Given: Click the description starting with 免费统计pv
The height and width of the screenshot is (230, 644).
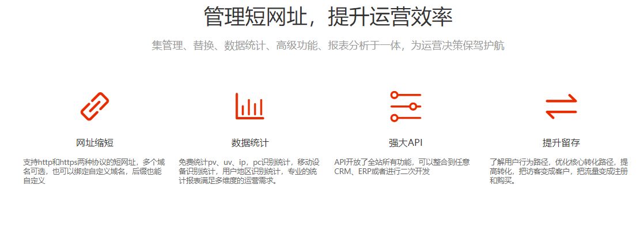Looking at the screenshot, I should pos(249,171).
